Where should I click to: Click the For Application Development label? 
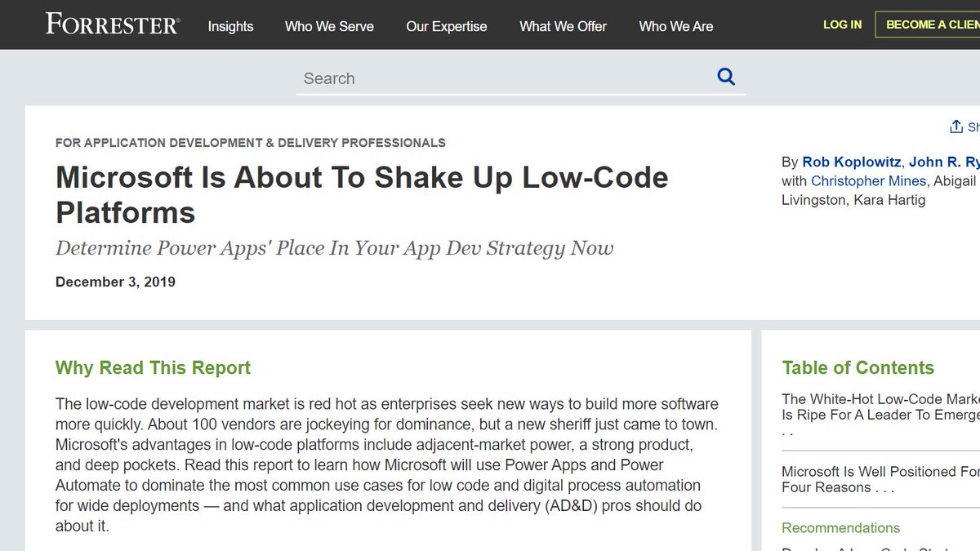tap(250, 142)
